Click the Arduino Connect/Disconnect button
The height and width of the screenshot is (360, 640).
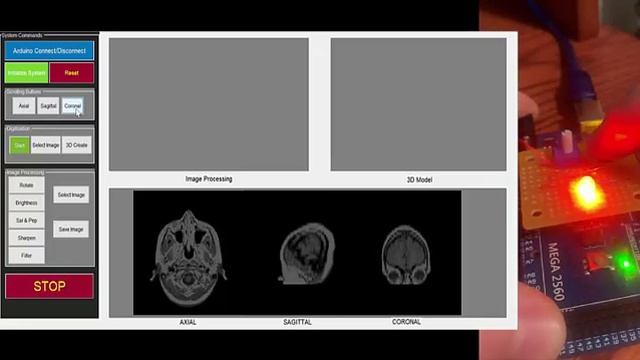click(49, 51)
